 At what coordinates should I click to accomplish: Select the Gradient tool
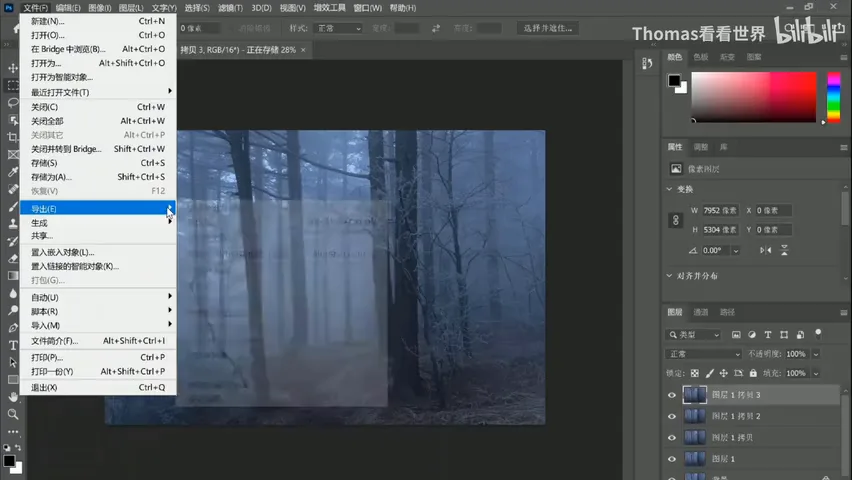(12, 276)
